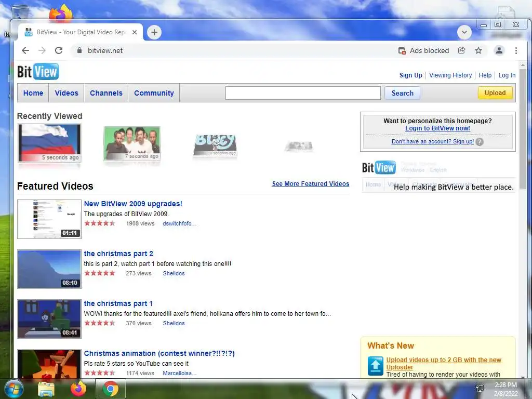The width and height of the screenshot is (532, 399).
Task: Visit Shelldos channel under christmas part 1
Action: 174,323
